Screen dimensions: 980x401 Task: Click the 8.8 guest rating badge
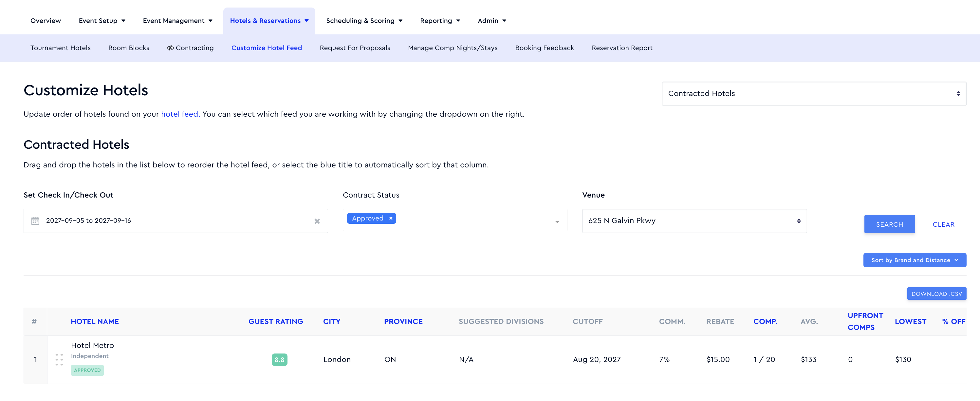(x=280, y=359)
